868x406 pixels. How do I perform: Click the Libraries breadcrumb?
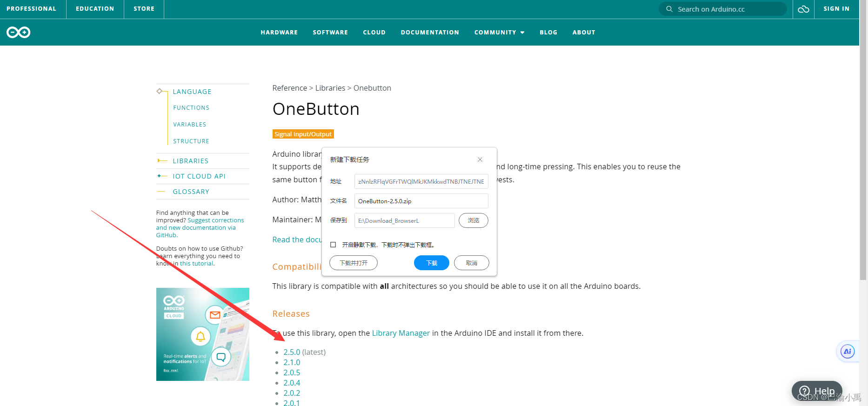pos(330,88)
